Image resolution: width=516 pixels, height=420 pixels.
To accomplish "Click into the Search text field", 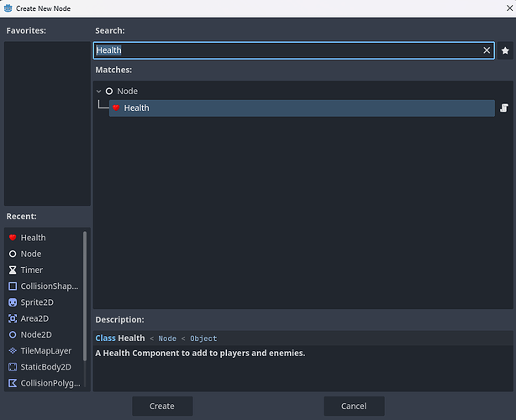I will [x=286, y=50].
